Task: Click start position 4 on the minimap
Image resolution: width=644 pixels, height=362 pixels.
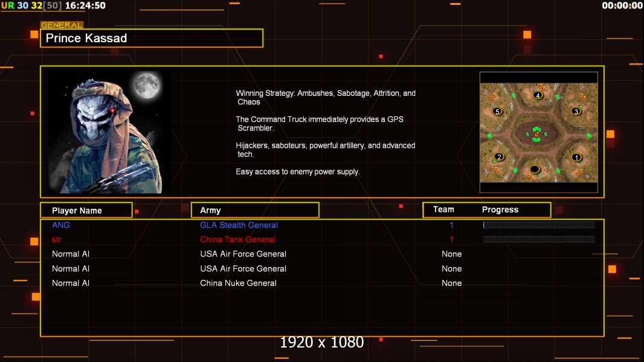Action: click(x=538, y=95)
